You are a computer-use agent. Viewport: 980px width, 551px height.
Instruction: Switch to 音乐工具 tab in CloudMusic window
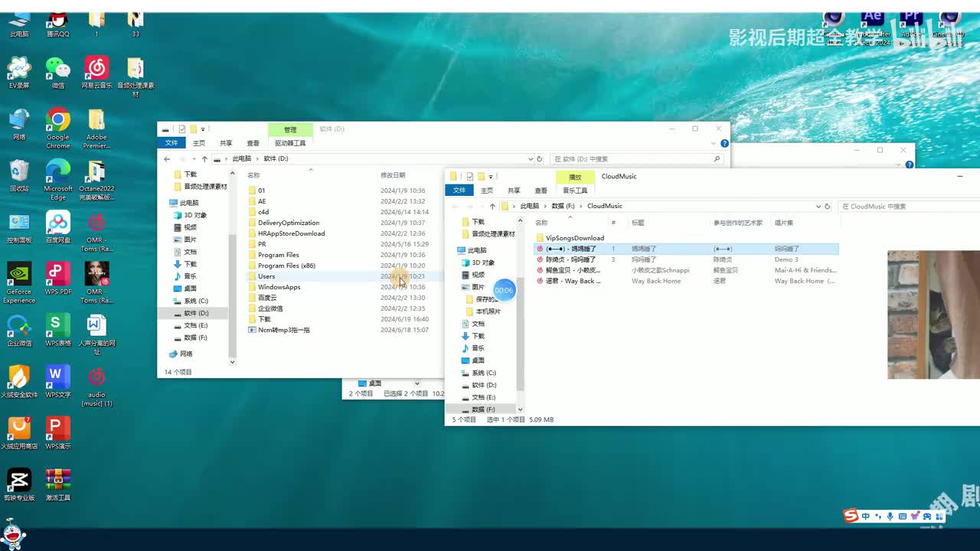click(575, 191)
